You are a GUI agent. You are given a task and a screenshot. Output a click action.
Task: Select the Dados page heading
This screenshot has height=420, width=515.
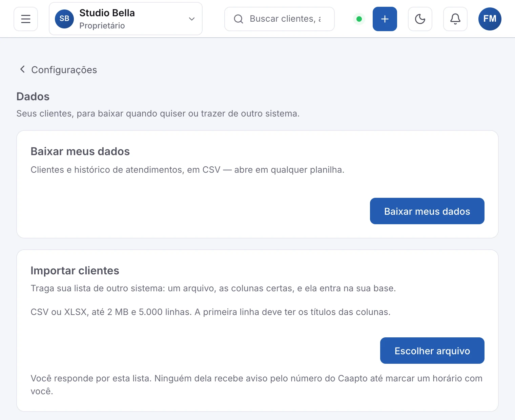(x=33, y=97)
